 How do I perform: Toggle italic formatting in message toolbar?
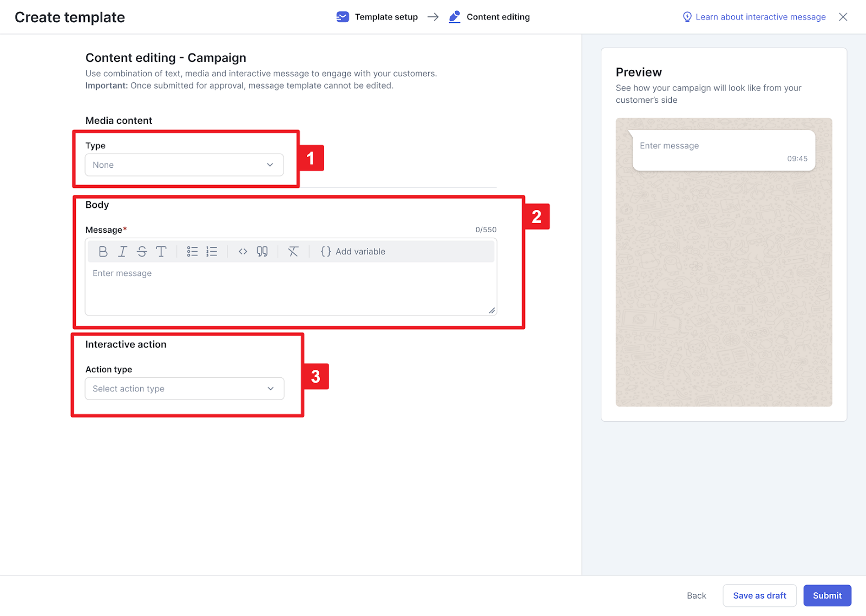coord(122,252)
